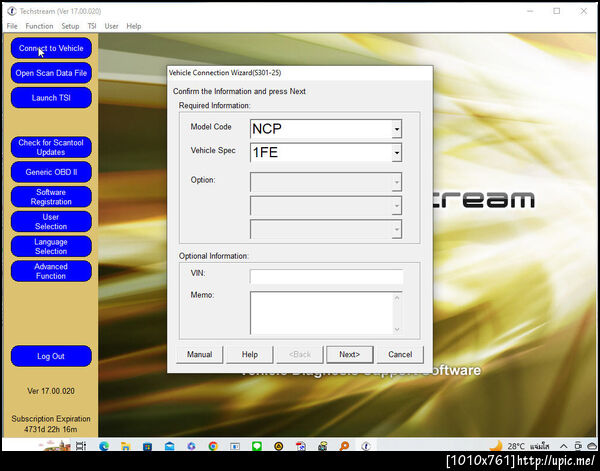This screenshot has height=471, width=600.
Task: Expand the Vehicle Spec dropdown arrow
Action: click(397, 153)
